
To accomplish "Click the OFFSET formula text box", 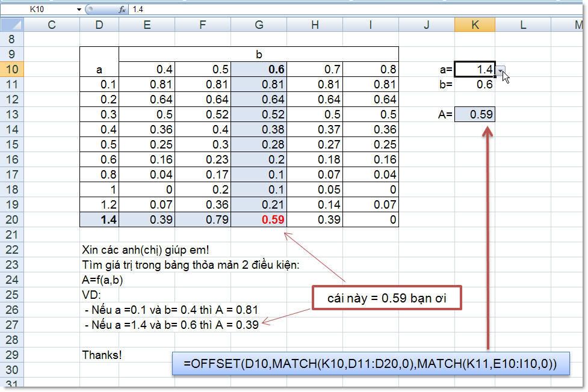I will (370, 364).
